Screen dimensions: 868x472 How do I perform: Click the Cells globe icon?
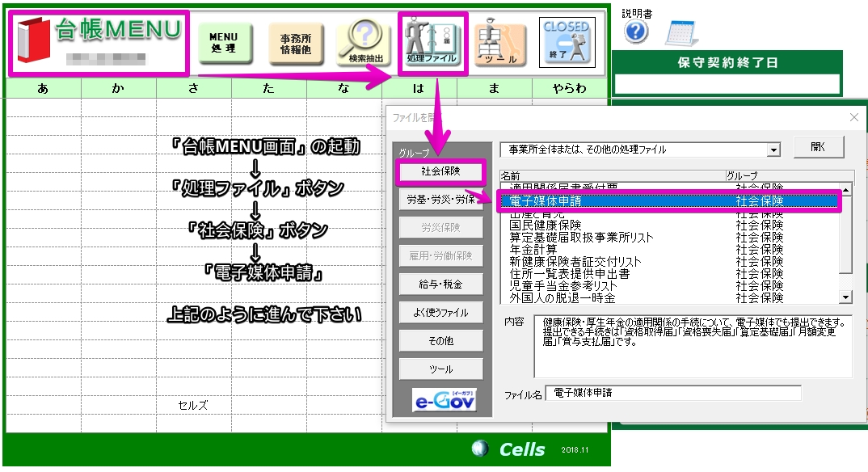480,449
